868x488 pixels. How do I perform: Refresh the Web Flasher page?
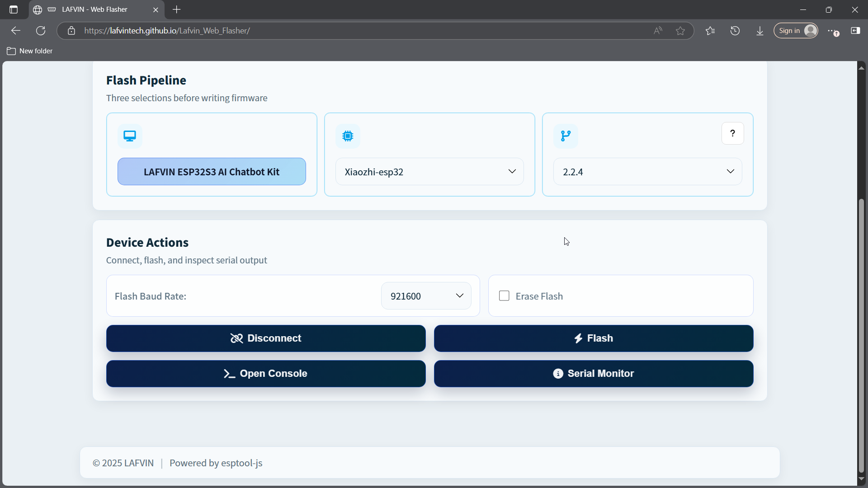point(41,31)
